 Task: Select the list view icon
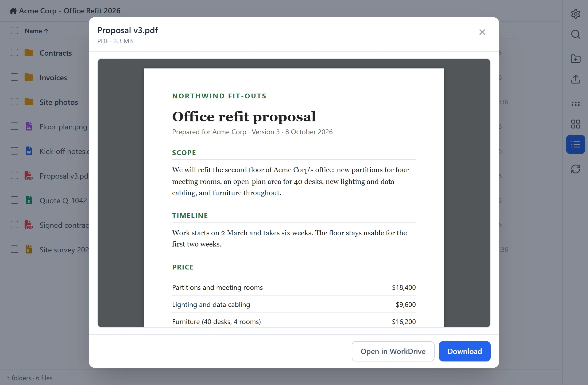point(575,144)
